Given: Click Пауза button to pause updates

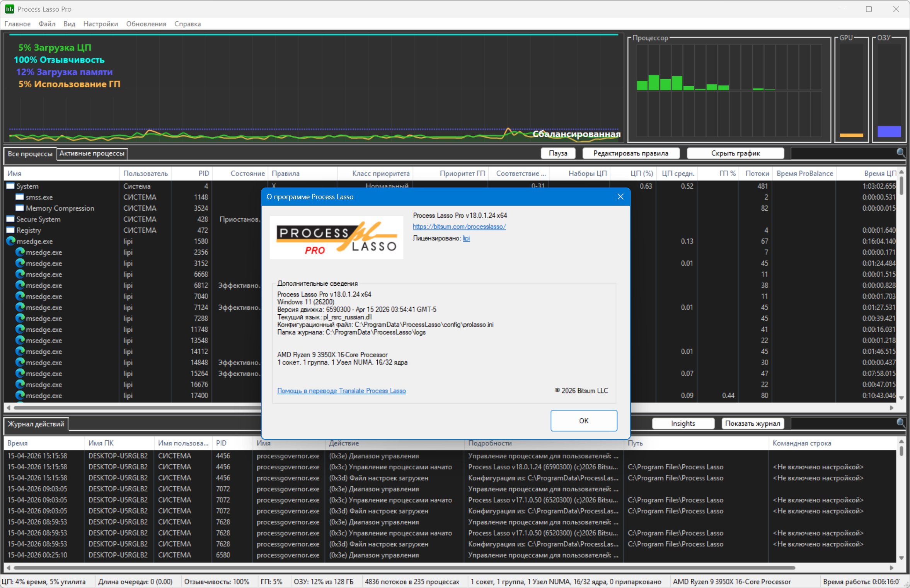Looking at the screenshot, I should pos(558,153).
